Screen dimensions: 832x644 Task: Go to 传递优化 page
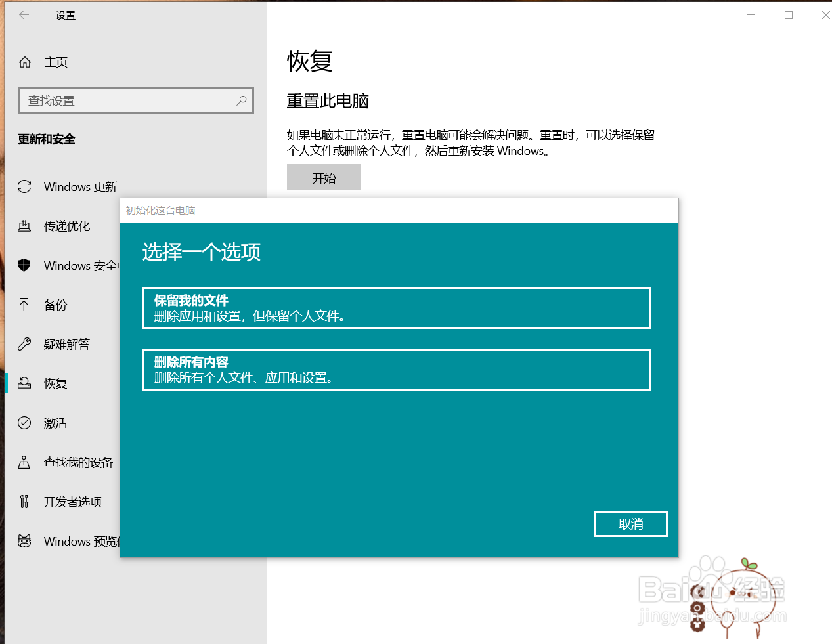point(67,226)
